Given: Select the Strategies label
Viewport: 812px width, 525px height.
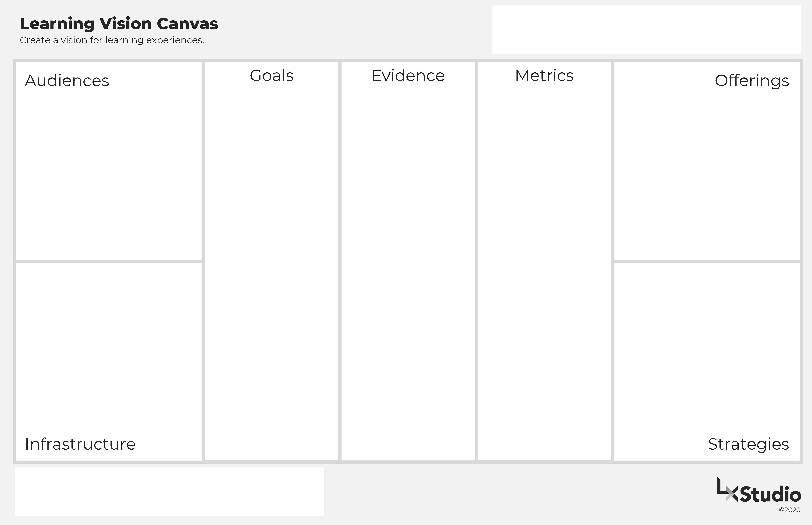Looking at the screenshot, I should pos(748,444).
